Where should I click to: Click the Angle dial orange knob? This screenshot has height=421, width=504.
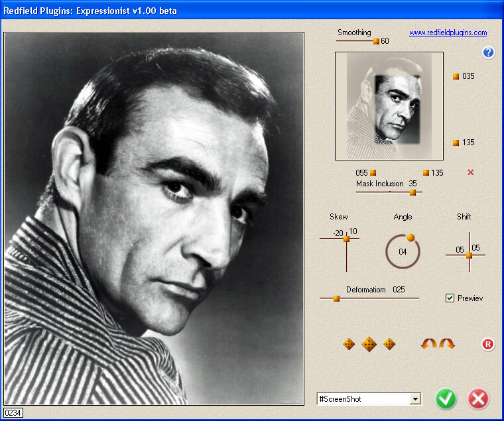tap(410, 237)
